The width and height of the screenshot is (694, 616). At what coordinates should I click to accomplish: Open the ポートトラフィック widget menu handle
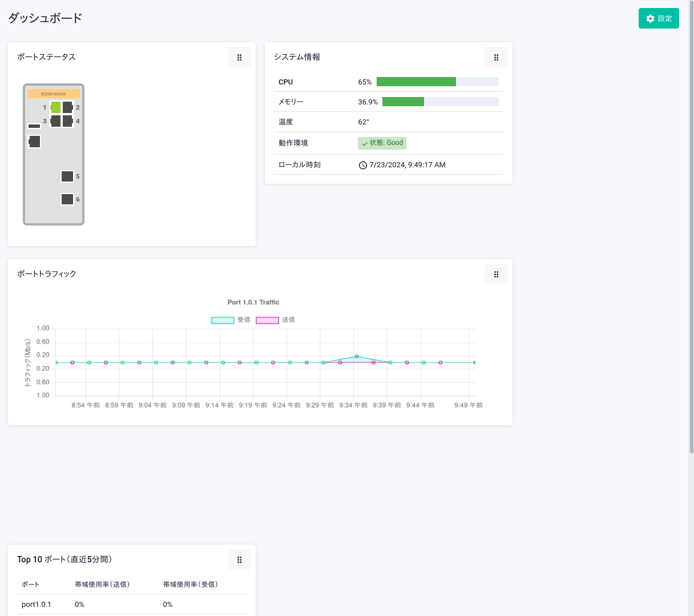click(496, 274)
